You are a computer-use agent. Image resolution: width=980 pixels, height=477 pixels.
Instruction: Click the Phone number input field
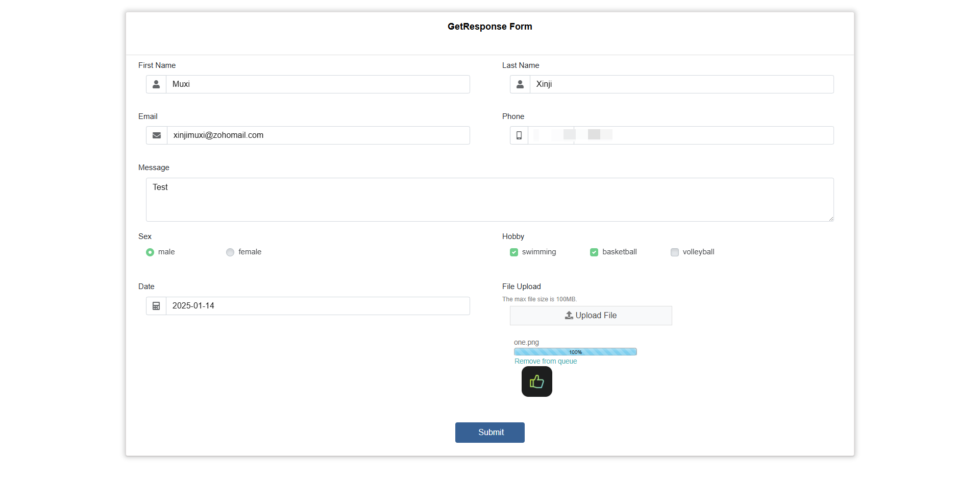pos(681,135)
